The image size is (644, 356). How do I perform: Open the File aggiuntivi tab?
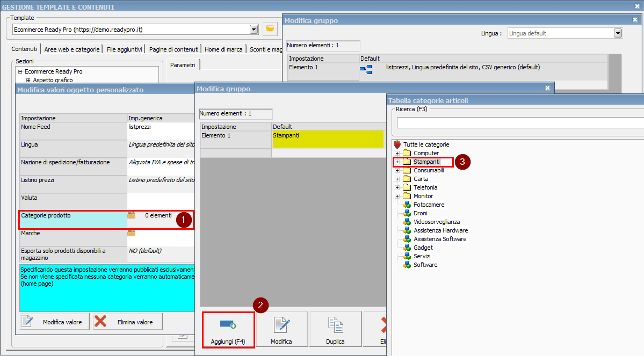click(x=124, y=49)
